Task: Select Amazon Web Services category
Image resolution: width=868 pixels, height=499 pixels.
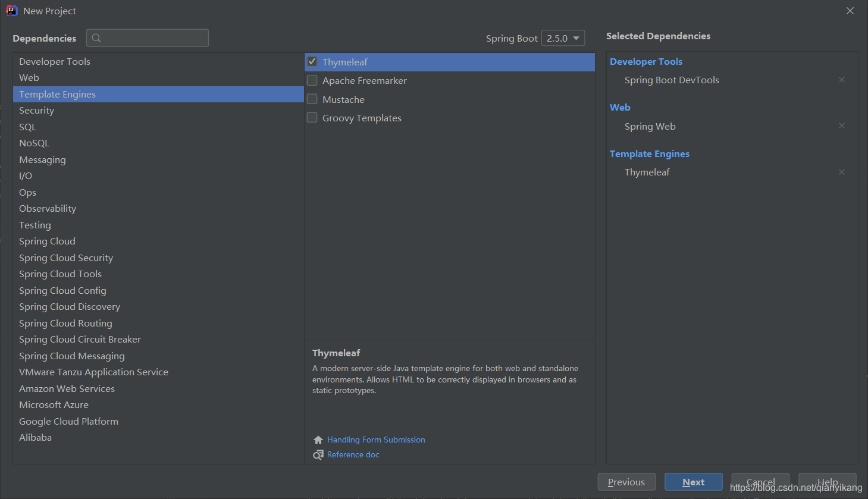Action: (158, 388)
